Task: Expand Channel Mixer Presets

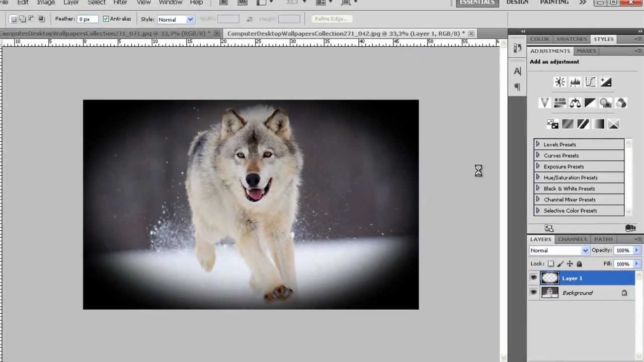Action: (537, 200)
